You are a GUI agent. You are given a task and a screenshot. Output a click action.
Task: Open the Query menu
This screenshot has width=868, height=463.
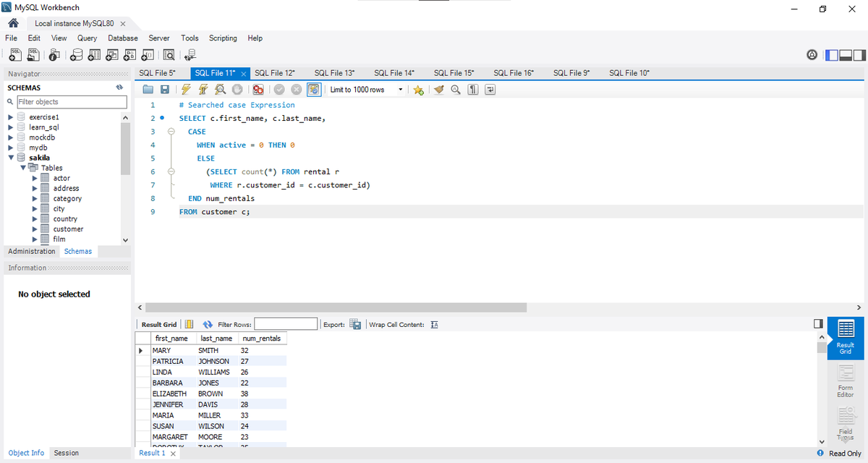coord(87,38)
